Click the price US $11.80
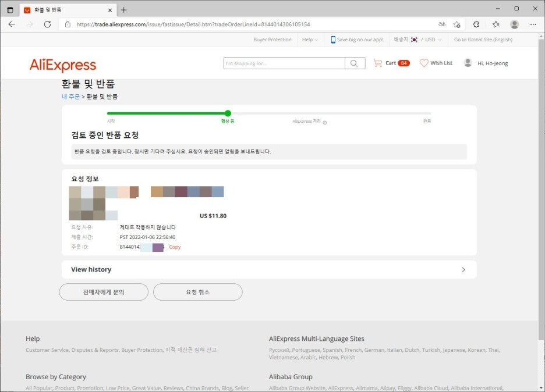The image size is (545, 392). pos(213,216)
